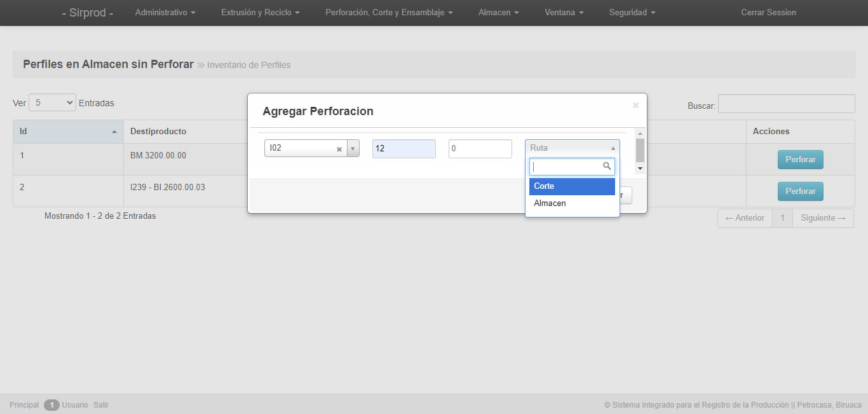Expand the Extrusión y Reciclo menu
The image size is (868, 414).
coord(261,13)
